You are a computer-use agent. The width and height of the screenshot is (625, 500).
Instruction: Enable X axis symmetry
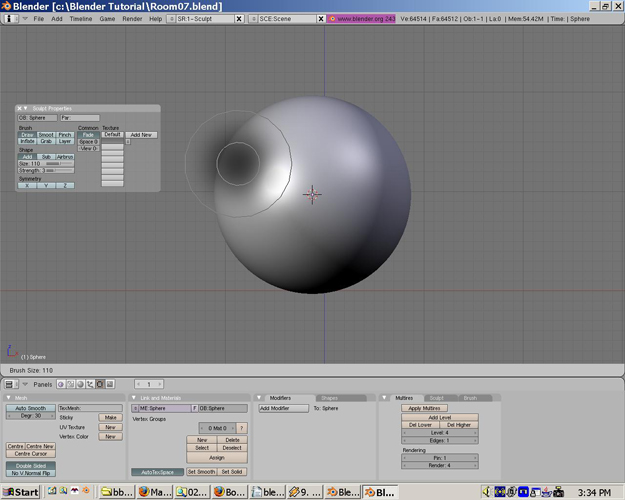click(27, 185)
